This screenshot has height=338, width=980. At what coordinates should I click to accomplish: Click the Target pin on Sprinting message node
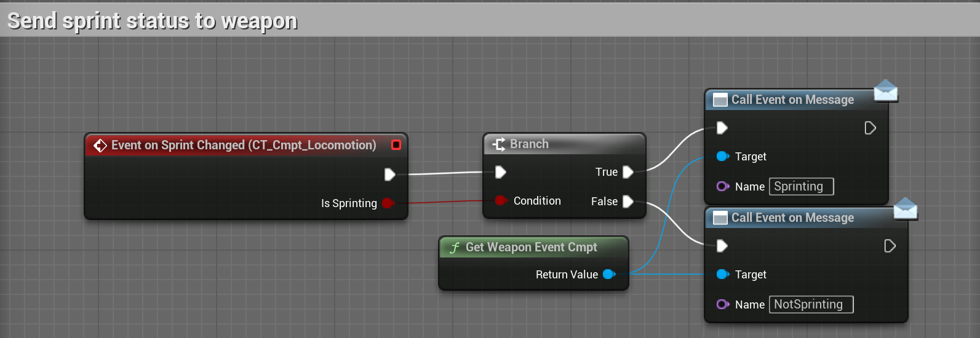(x=723, y=156)
